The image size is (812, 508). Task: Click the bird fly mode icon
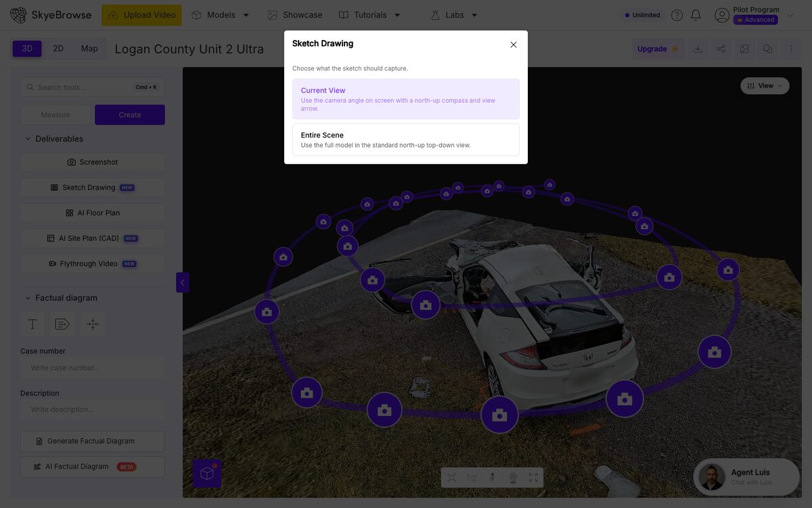472,478
